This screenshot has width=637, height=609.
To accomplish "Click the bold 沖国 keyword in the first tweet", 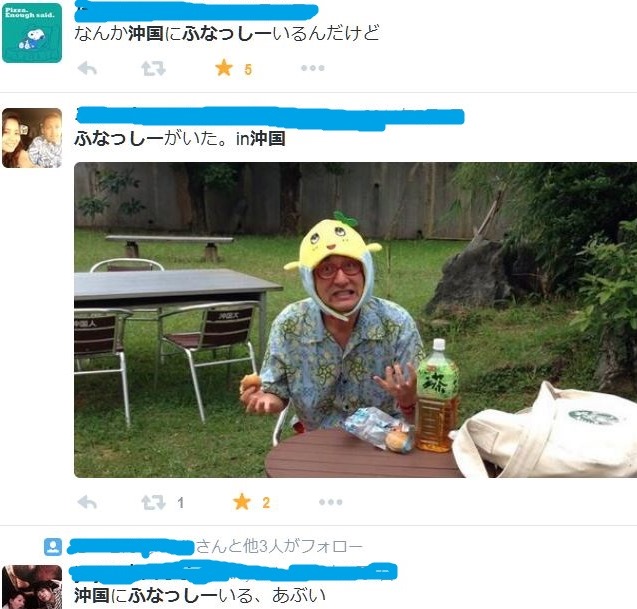I will point(146,33).
